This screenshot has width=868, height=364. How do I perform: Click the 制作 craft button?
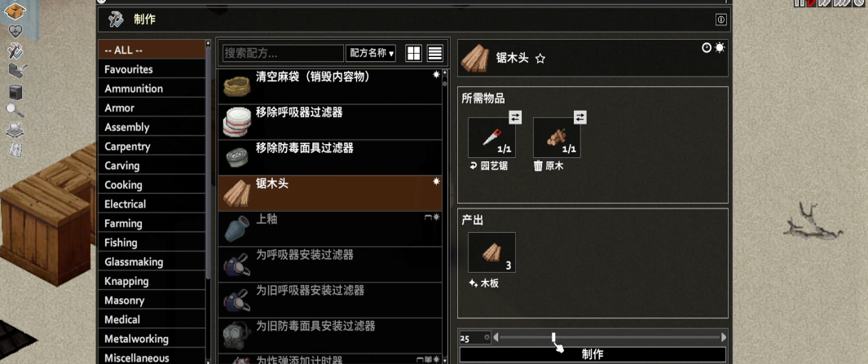point(593,354)
